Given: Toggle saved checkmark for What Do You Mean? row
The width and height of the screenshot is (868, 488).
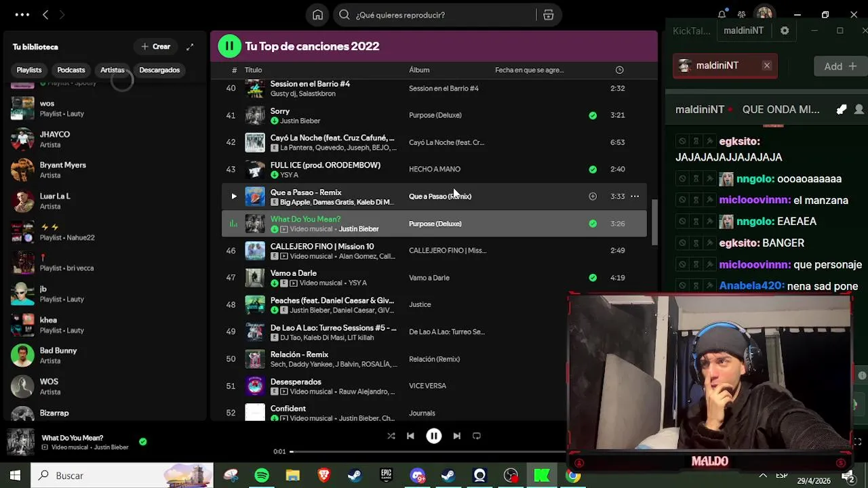Looking at the screenshot, I should pyautogui.click(x=593, y=224).
